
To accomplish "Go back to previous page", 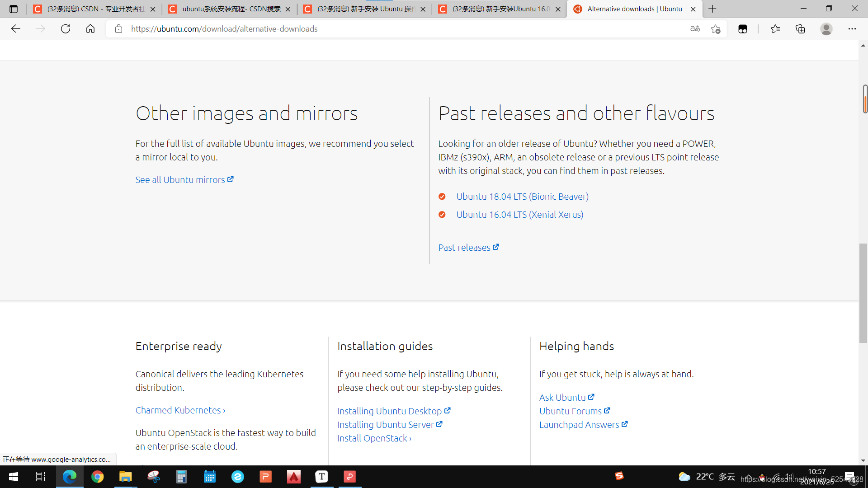I will [16, 29].
